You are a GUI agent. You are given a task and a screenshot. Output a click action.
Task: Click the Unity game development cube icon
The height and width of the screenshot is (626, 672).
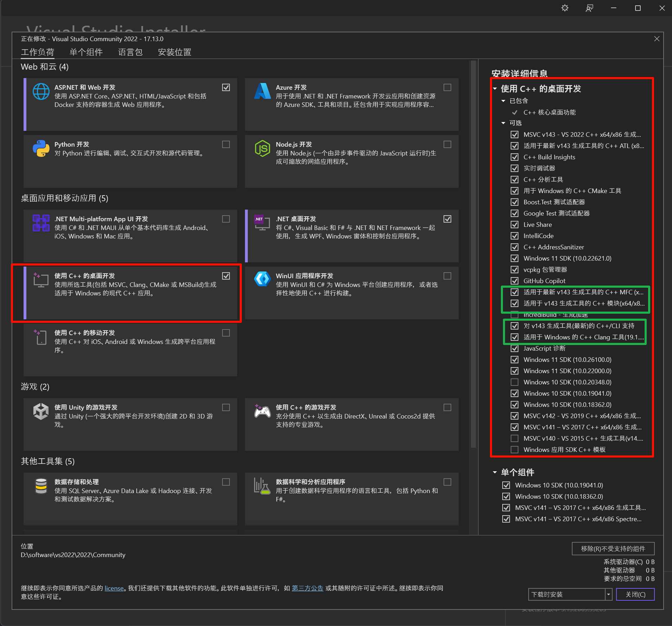(41, 411)
